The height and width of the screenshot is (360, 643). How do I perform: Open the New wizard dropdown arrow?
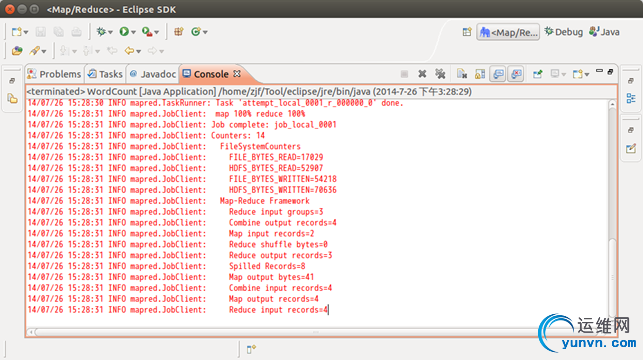pos(26,32)
